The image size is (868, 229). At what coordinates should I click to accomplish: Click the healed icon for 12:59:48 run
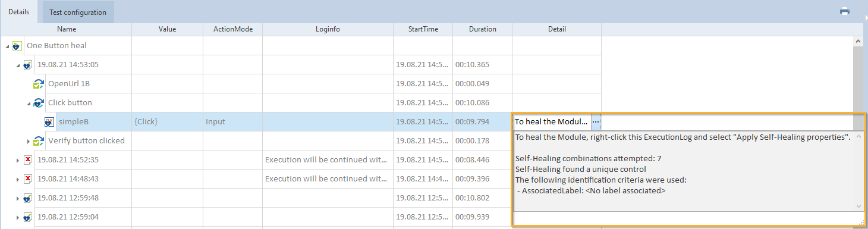[28, 198]
